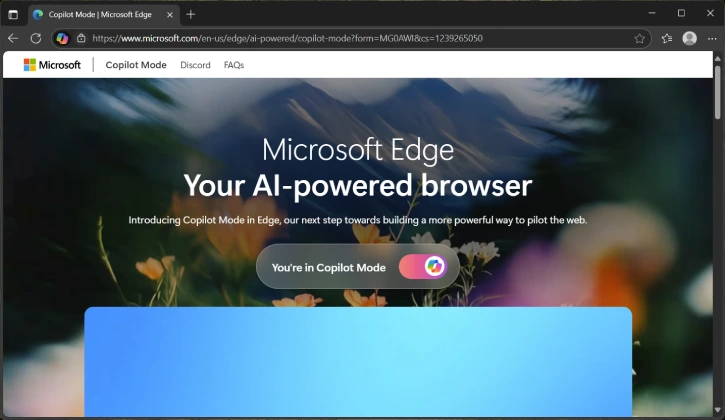Open a new tab with plus button
725x420 pixels.
click(x=190, y=14)
